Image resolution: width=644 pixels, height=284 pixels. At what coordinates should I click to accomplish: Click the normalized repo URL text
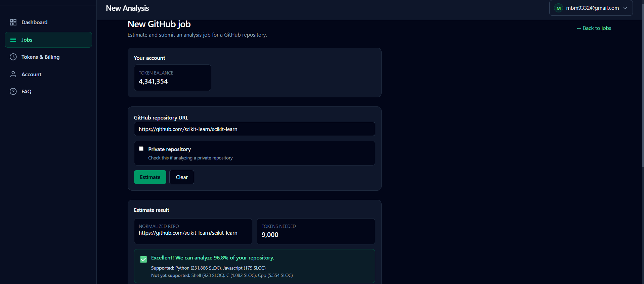click(x=188, y=233)
